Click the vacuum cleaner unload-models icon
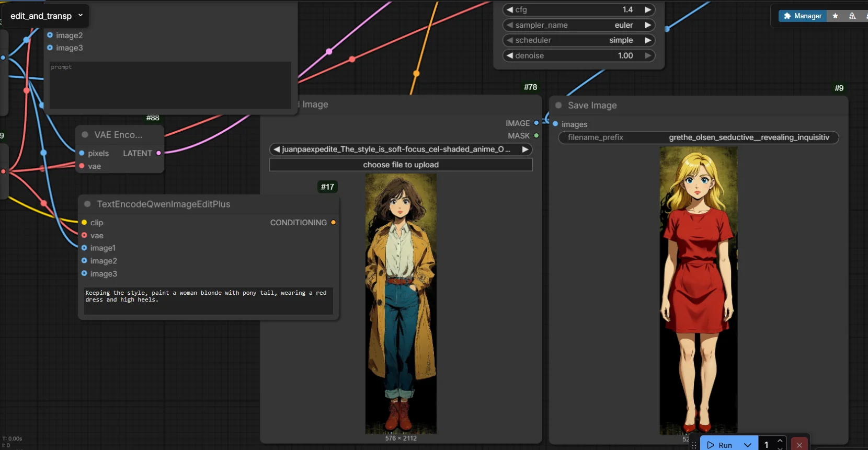Screen dimensions: 868x450 pyautogui.click(x=852, y=16)
